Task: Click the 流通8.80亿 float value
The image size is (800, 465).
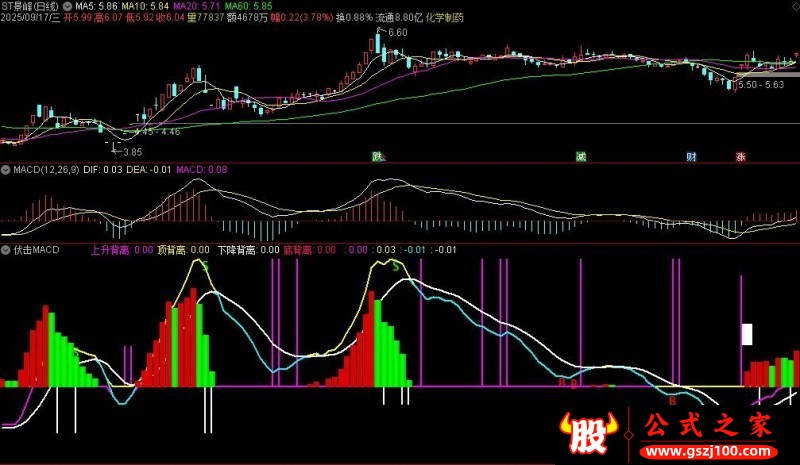Action: click(x=399, y=18)
